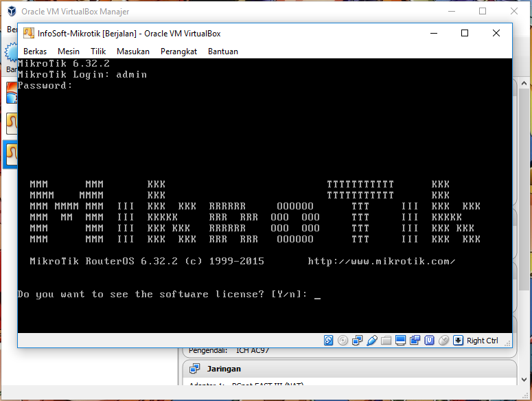
Task: Click the VirtualBox Manager cube logo icon
Action: pos(12,11)
